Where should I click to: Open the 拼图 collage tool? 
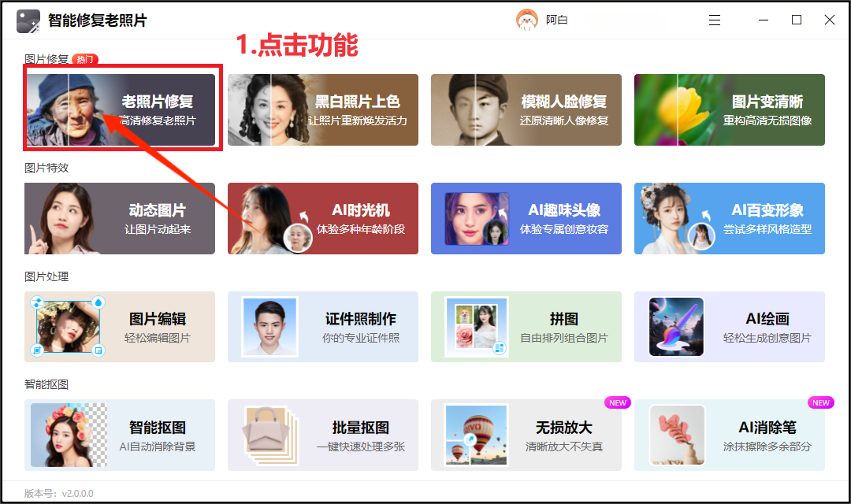pos(526,327)
